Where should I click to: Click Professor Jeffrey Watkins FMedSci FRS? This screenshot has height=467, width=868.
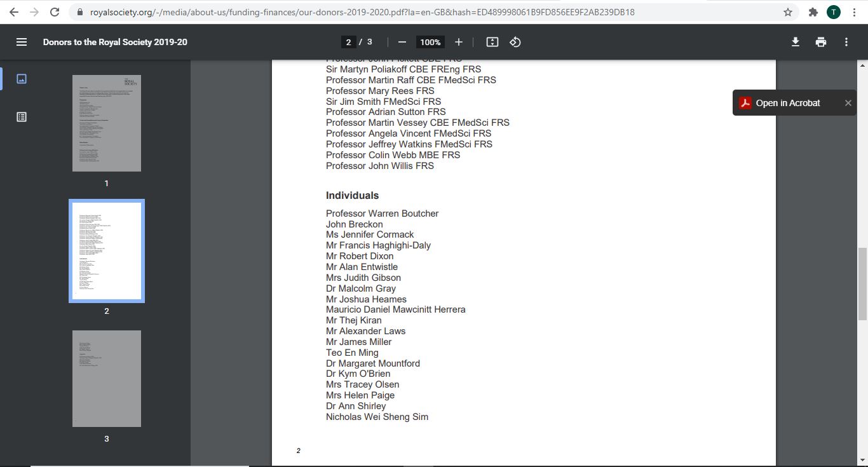409,144
